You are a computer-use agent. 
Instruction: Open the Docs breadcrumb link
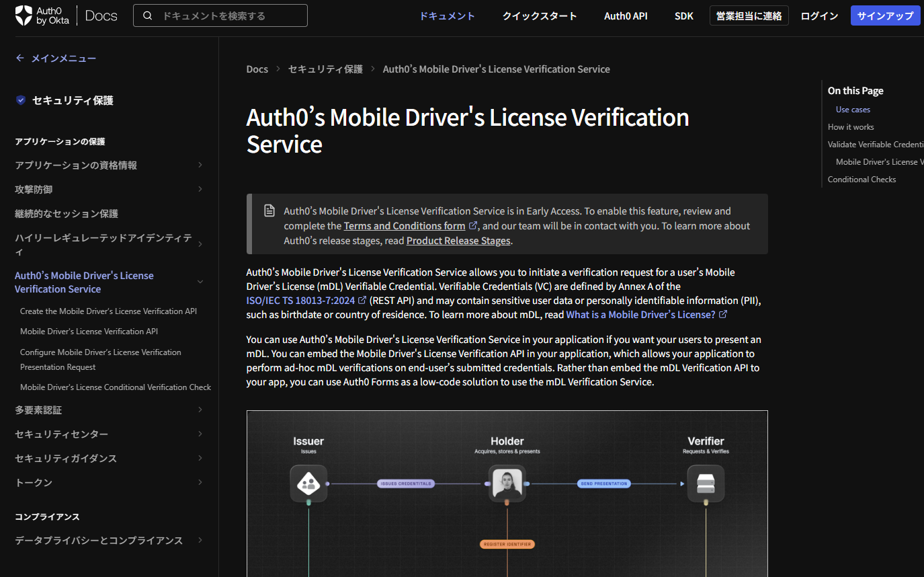[257, 69]
